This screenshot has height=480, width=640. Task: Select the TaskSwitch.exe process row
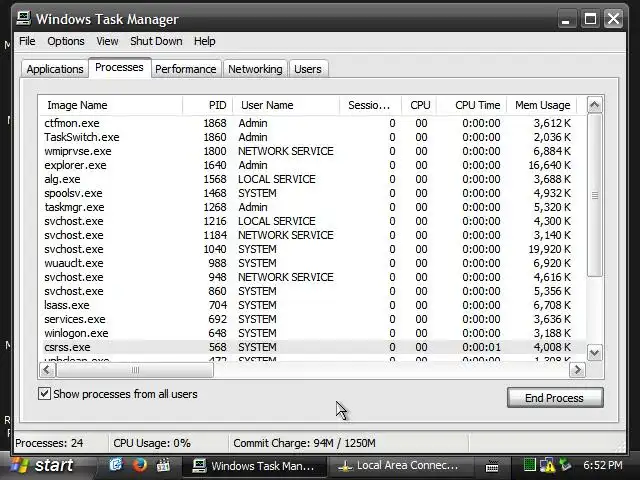(x=313, y=137)
